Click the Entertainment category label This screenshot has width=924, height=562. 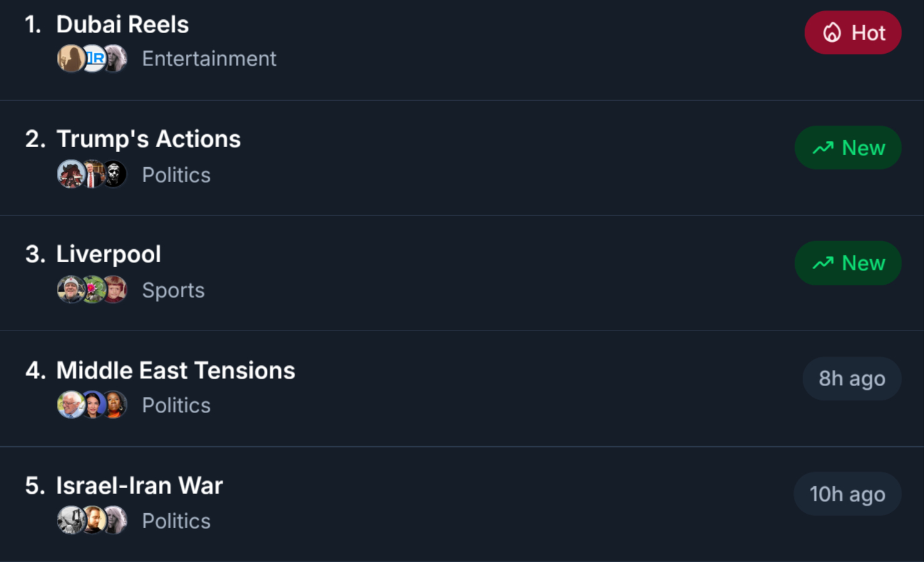(x=209, y=59)
